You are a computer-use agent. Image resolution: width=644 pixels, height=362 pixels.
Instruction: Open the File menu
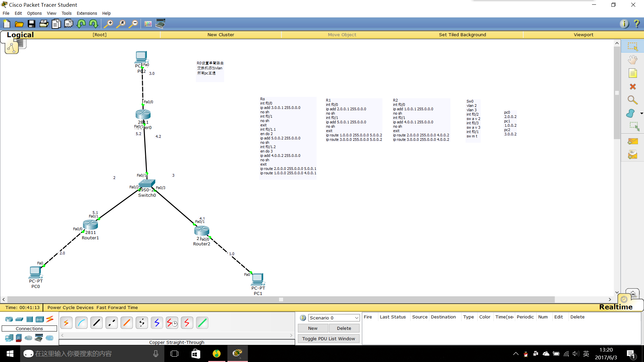pos(6,13)
